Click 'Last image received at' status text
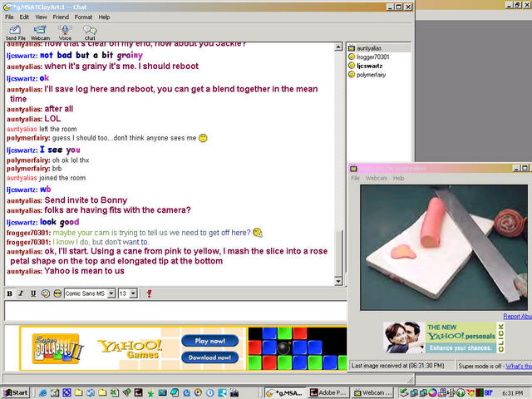 click(397, 366)
